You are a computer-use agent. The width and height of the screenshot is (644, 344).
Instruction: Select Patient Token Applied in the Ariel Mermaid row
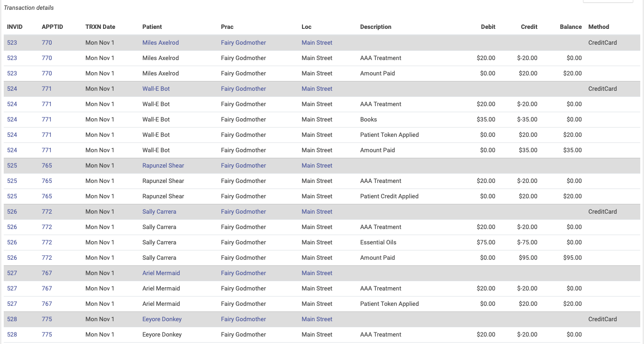390,304
